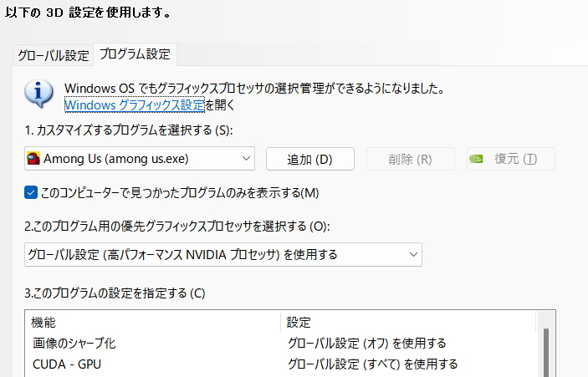Image resolution: width=588 pixels, height=377 pixels.
Task: Uncheck このコンピューターで見つかったプログラムのみを表示する
Action: 31,192
